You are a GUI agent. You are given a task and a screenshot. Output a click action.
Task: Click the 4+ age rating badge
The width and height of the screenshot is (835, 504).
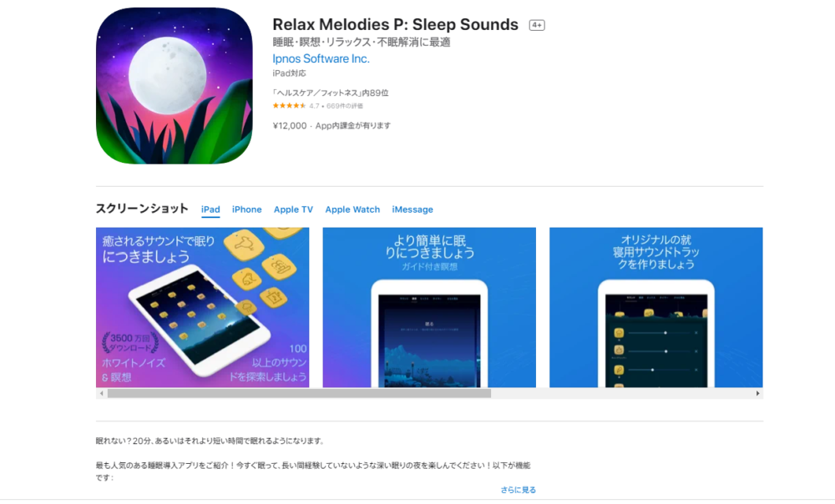click(536, 25)
